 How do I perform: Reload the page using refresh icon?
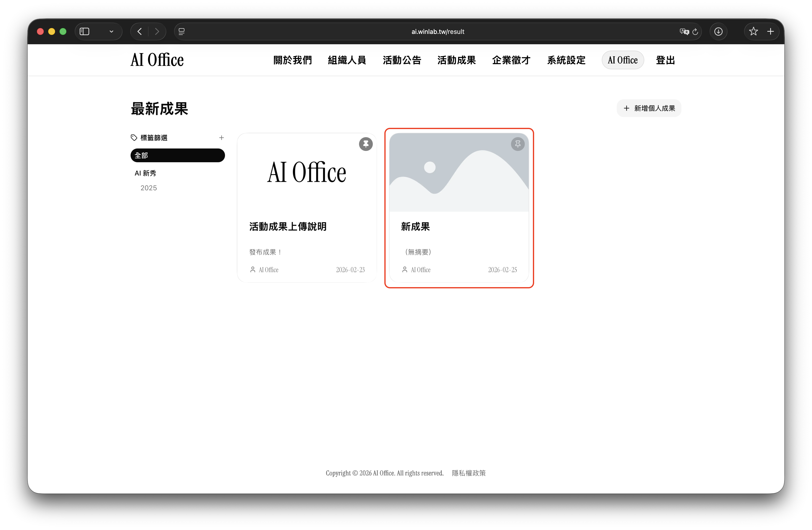click(x=695, y=32)
